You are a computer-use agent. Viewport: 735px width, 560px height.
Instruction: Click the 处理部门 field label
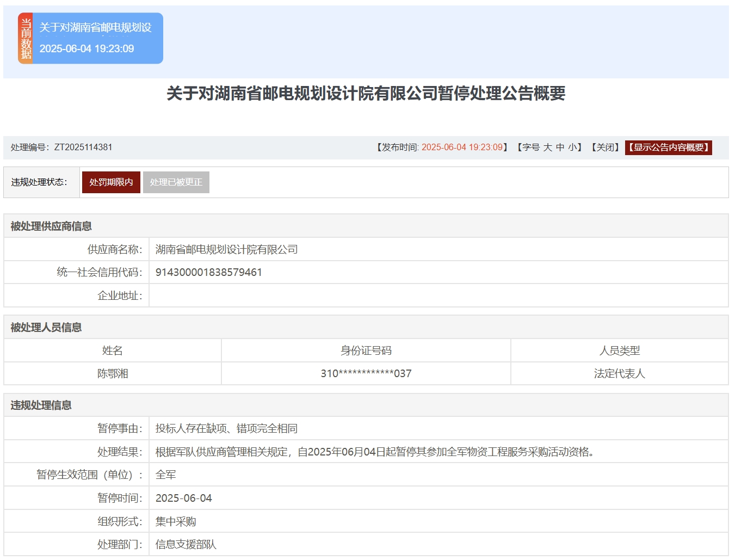(x=120, y=545)
